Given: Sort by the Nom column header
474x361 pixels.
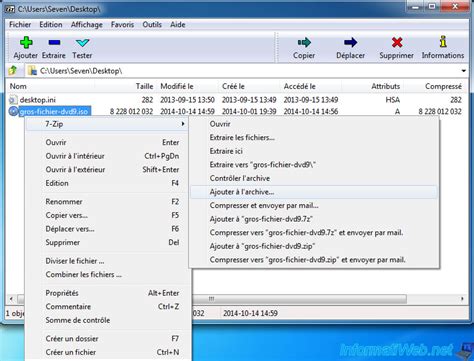Looking at the screenshot, I should click(x=50, y=86).
